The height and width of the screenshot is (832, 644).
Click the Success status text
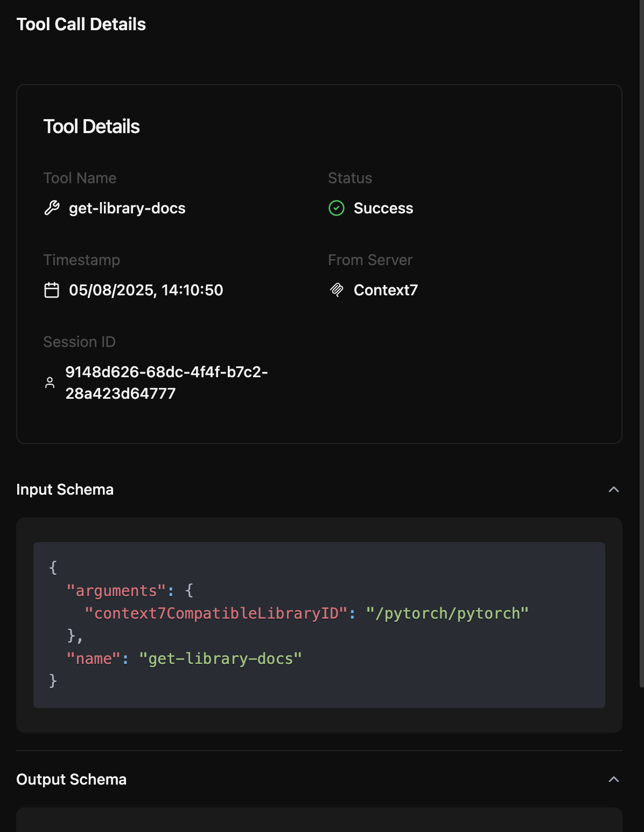(383, 208)
